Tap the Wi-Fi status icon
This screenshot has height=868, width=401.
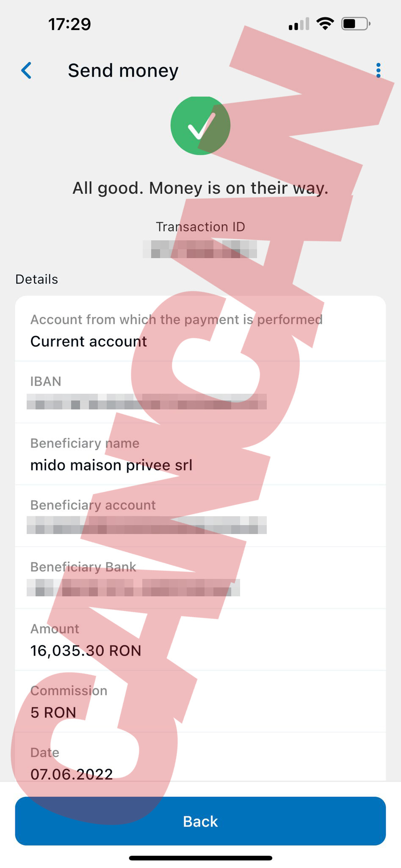(x=325, y=24)
